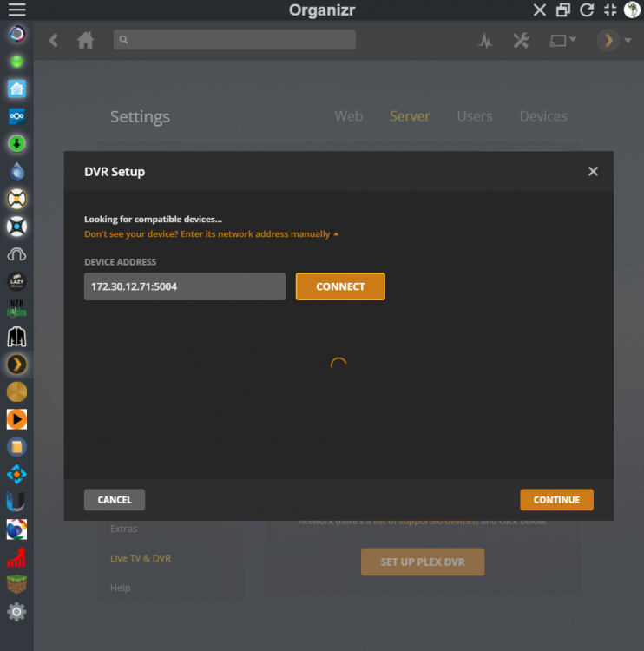Viewport: 644px width, 651px height.
Task: Select Live TV & DVR settings item
Action: [141, 558]
